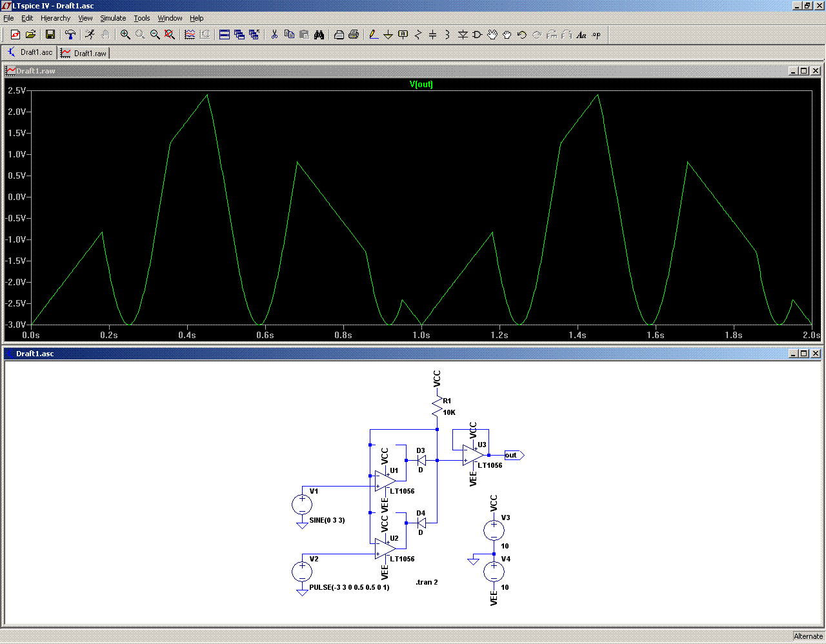Screen dimensions: 826x644
Task: Click the scissors Cut tool
Action: (274, 35)
